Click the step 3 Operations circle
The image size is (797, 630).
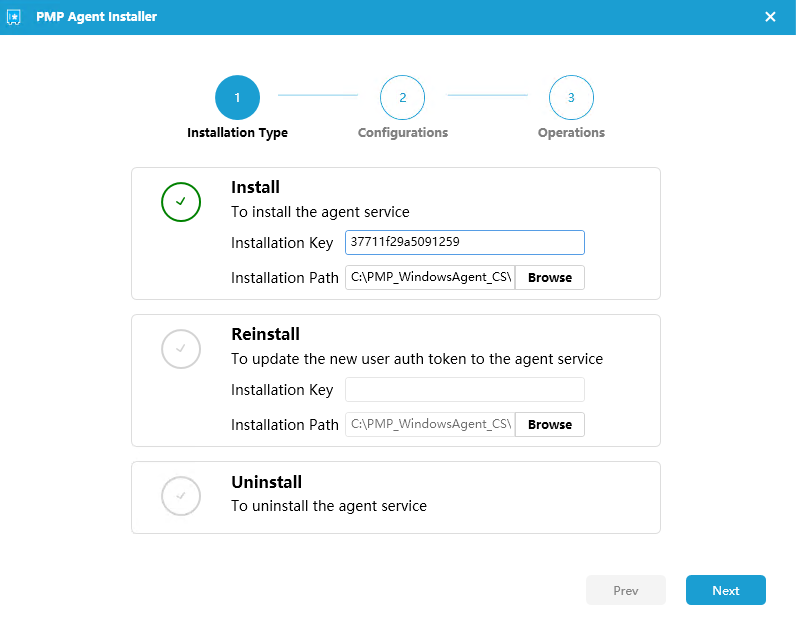[x=571, y=97]
